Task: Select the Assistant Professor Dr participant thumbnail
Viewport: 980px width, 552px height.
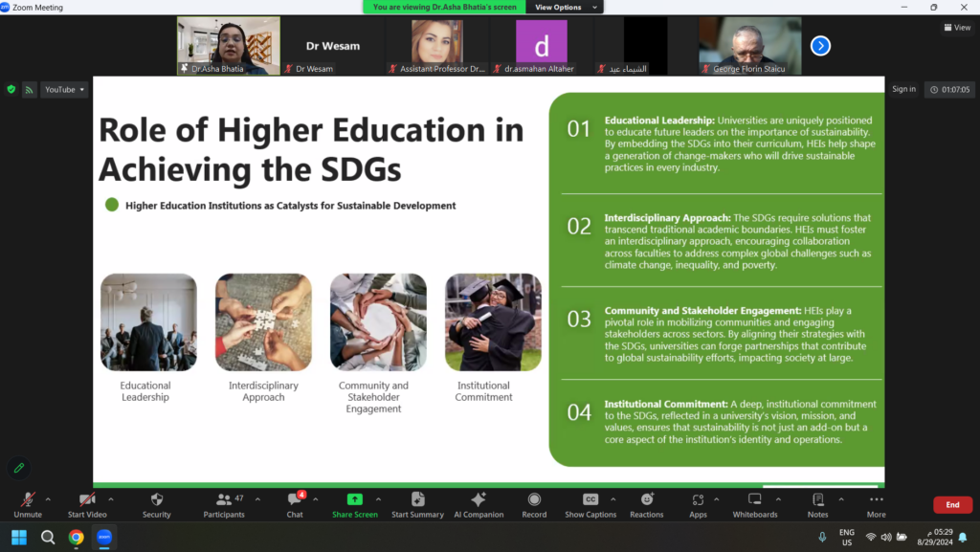Action: pos(436,46)
